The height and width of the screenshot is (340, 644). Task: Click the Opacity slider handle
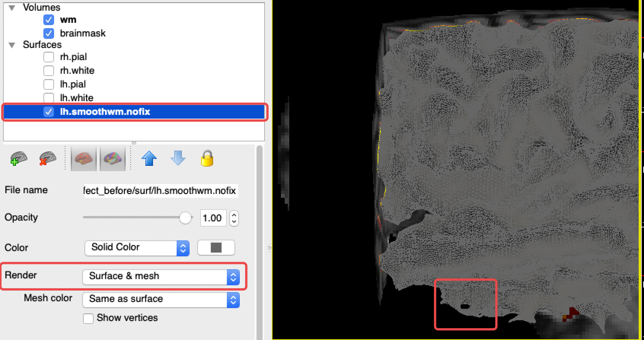(x=185, y=218)
